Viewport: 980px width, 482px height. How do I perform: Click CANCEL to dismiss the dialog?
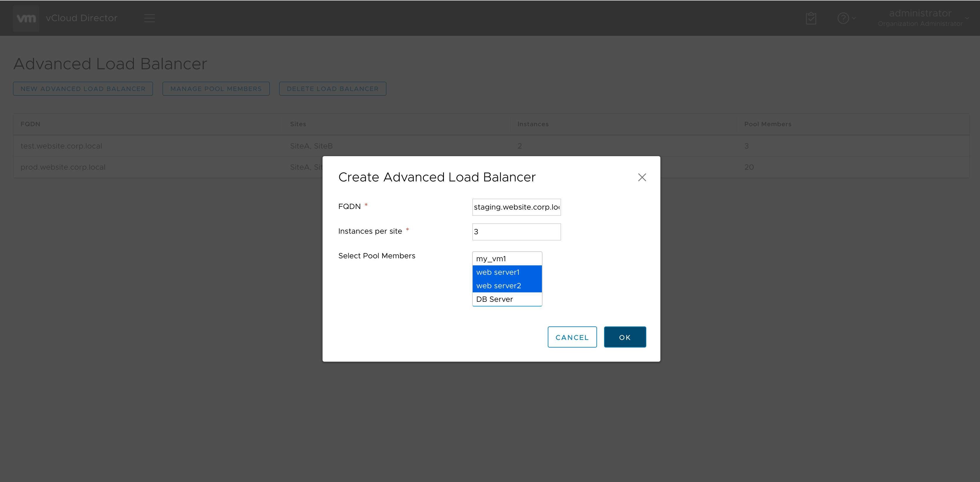pyautogui.click(x=572, y=337)
